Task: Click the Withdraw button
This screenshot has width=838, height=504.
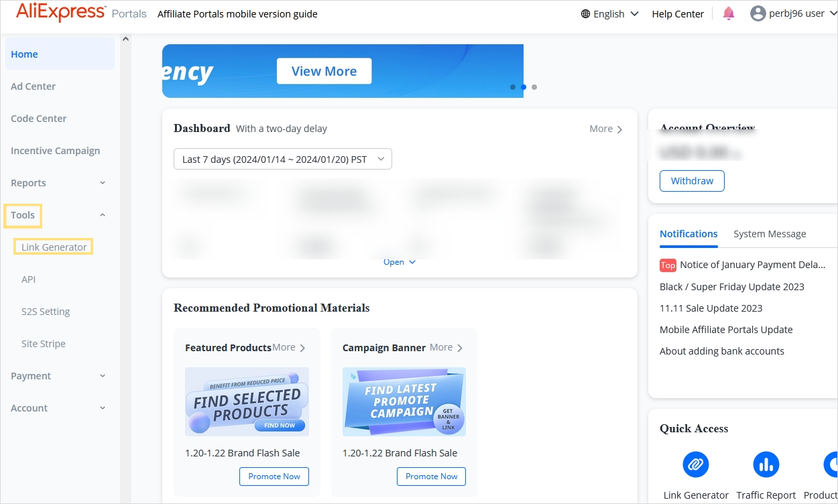Action: [x=692, y=181]
